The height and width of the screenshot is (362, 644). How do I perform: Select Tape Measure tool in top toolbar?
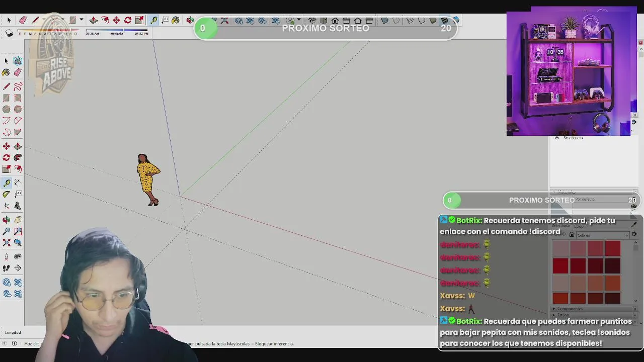coord(153,20)
